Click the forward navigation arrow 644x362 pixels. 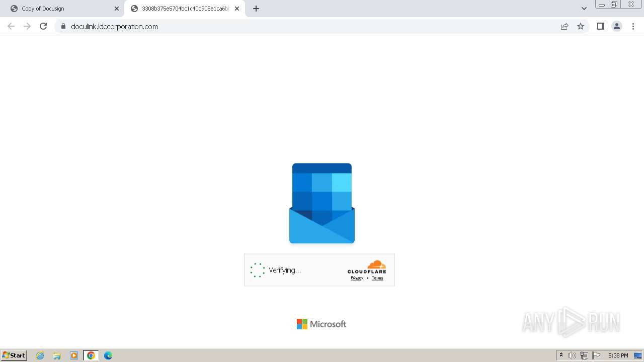click(27, 26)
